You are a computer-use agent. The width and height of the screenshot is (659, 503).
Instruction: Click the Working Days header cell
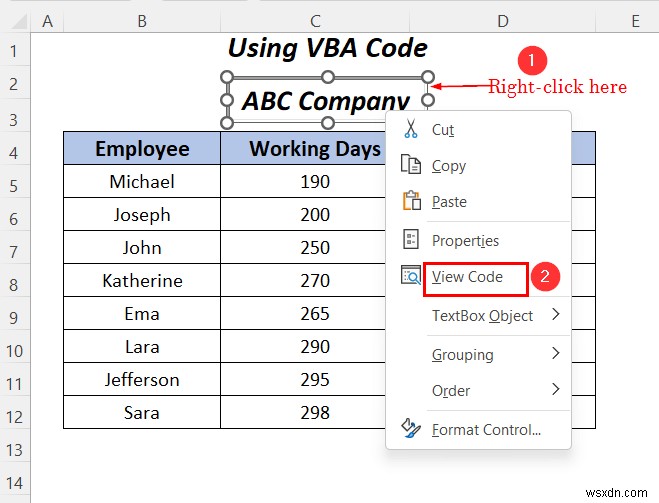point(303,148)
